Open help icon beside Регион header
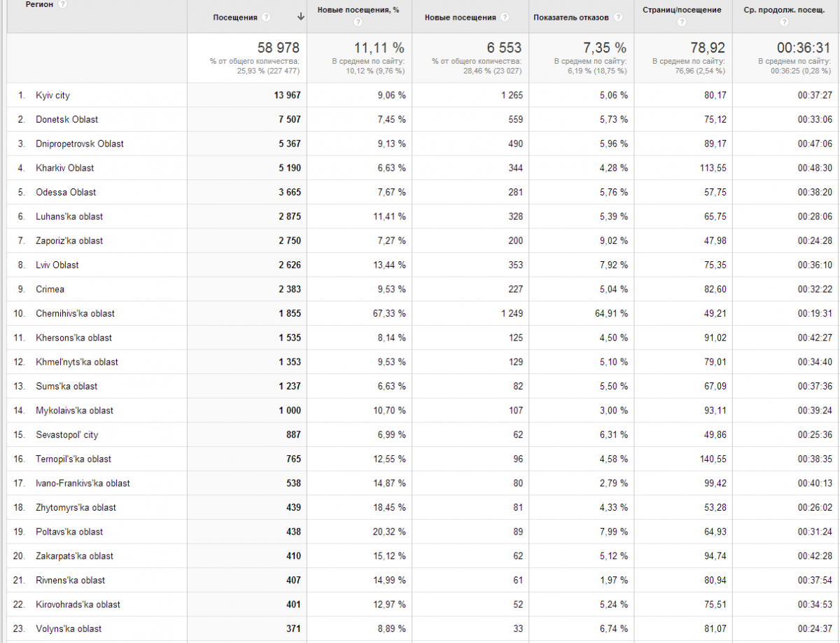The height and width of the screenshot is (643, 840). pos(63,4)
